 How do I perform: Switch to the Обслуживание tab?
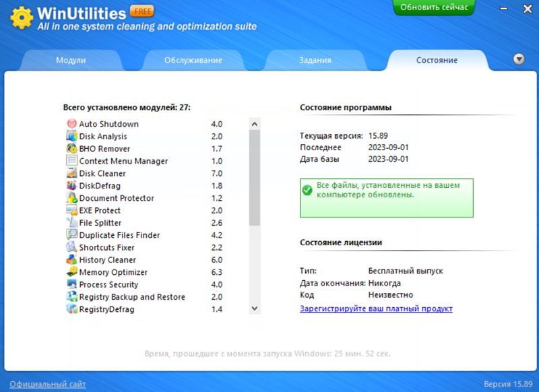[x=193, y=60]
